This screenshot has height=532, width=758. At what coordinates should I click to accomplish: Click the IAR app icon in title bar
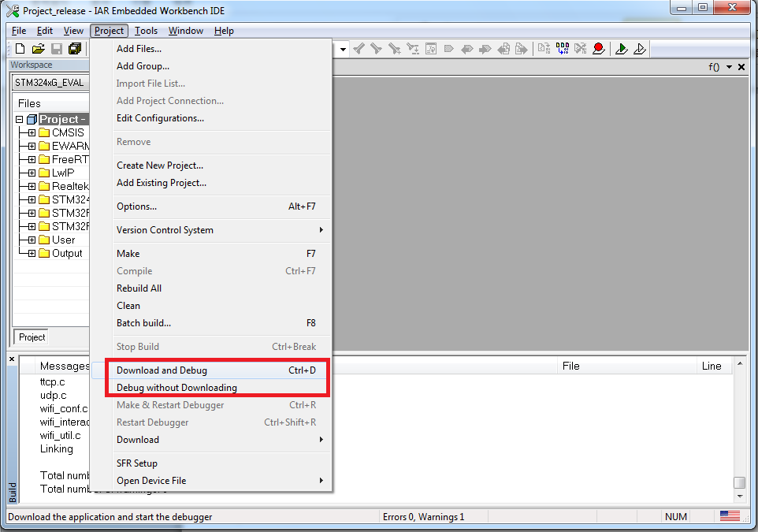(13, 10)
